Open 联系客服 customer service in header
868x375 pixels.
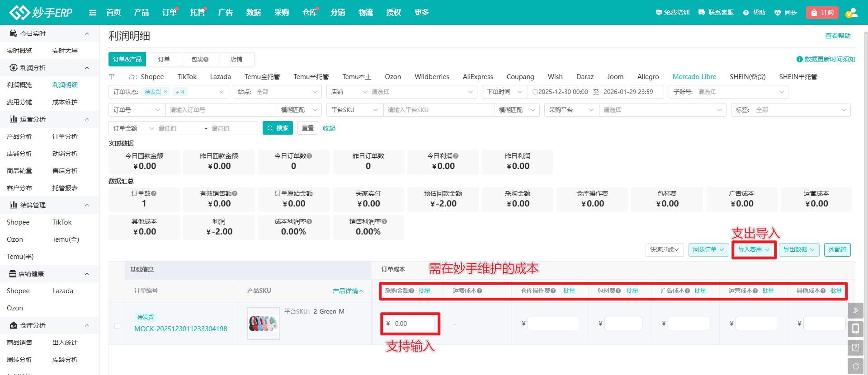click(x=716, y=13)
